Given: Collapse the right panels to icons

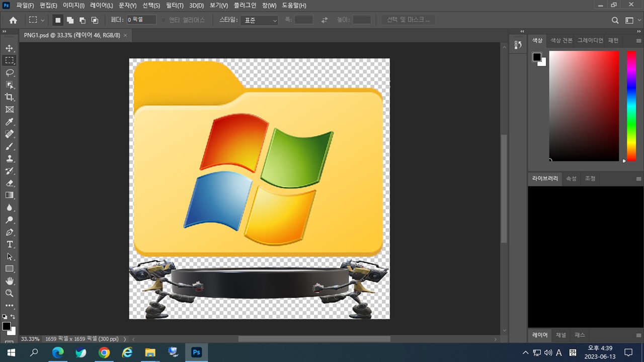Looking at the screenshot, I should (x=638, y=31).
